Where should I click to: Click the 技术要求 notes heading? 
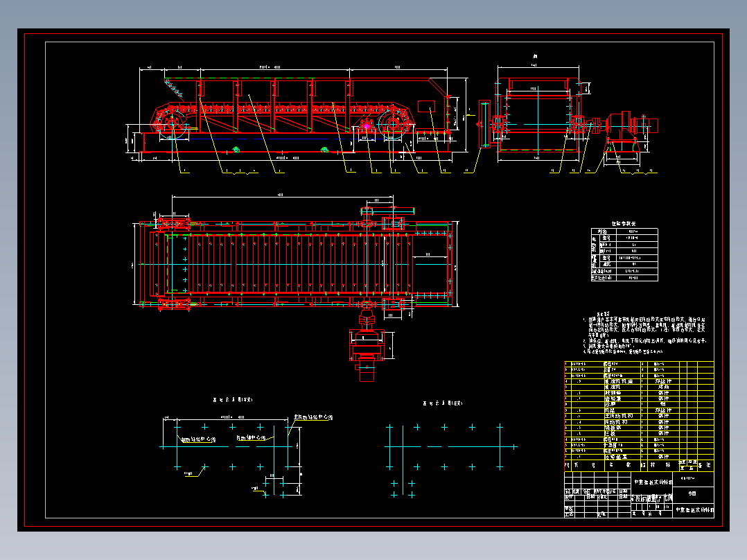click(603, 313)
